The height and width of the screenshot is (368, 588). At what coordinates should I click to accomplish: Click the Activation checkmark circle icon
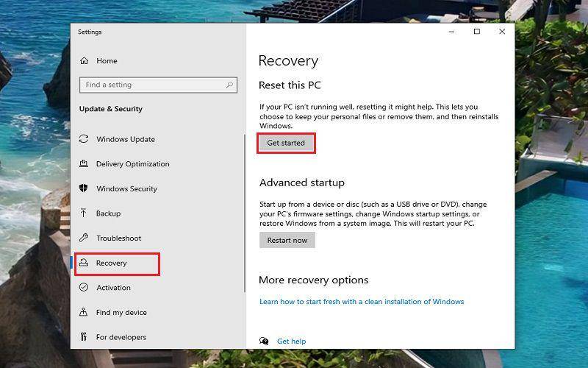(x=84, y=287)
